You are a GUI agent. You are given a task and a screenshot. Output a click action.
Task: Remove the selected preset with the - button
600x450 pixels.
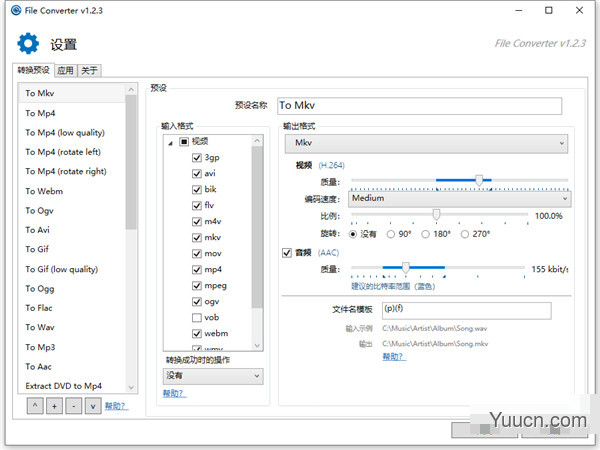tap(73, 406)
